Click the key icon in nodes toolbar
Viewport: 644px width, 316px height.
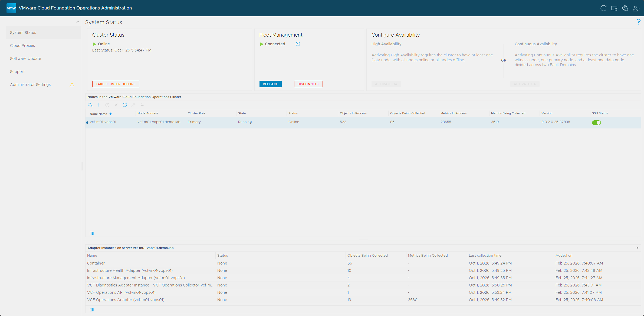[90, 105]
